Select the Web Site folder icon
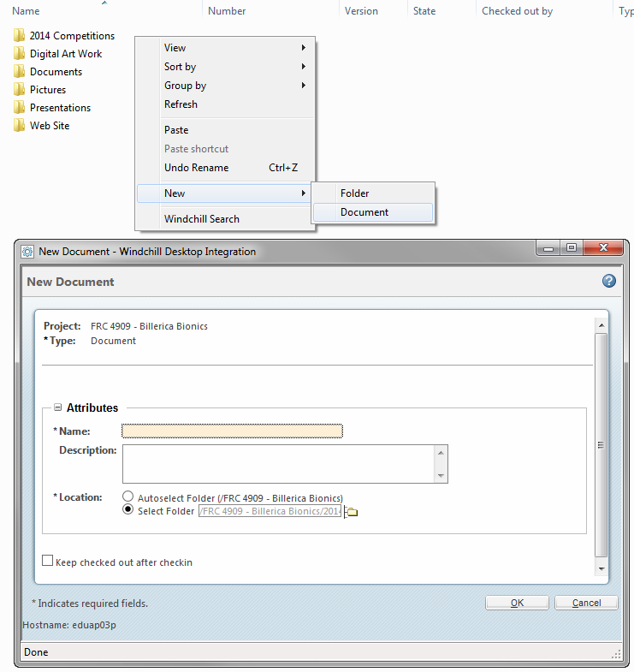The width and height of the screenshot is (634, 672). (x=19, y=125)
